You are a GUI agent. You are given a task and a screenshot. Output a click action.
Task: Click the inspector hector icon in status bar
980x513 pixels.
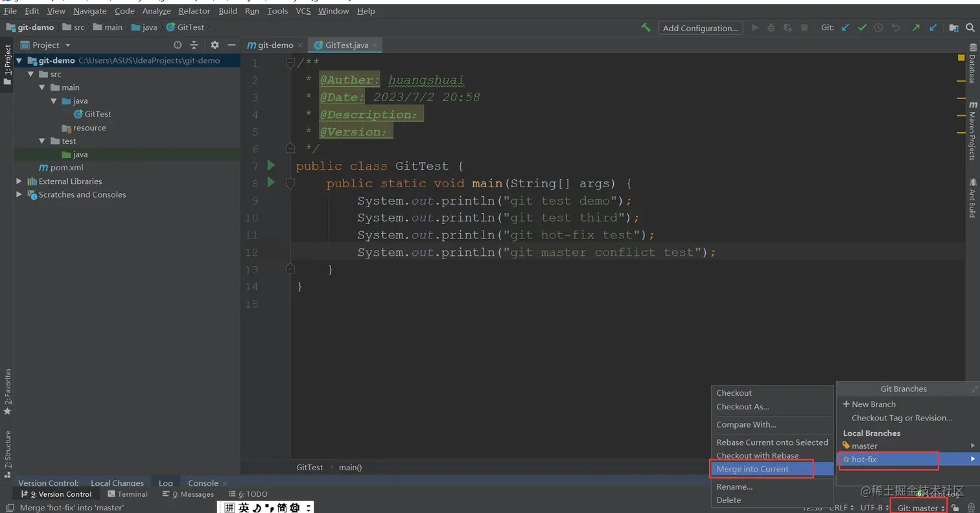point(970,508)
